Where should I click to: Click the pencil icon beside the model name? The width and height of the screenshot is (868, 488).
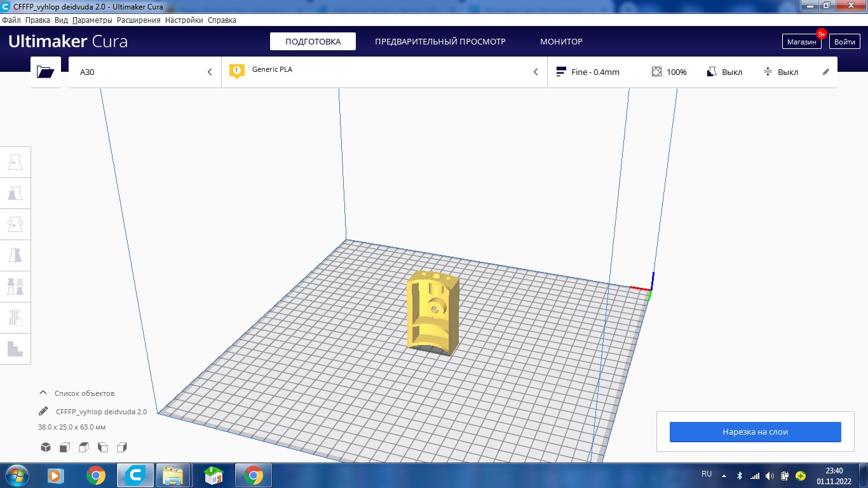click(43, 411)
